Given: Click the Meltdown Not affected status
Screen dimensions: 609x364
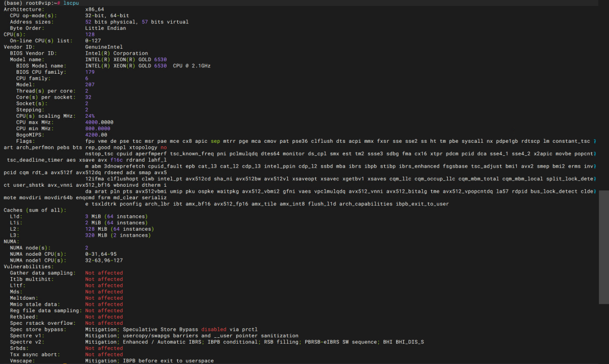Looking at the screenshot, I should point(103,297).
